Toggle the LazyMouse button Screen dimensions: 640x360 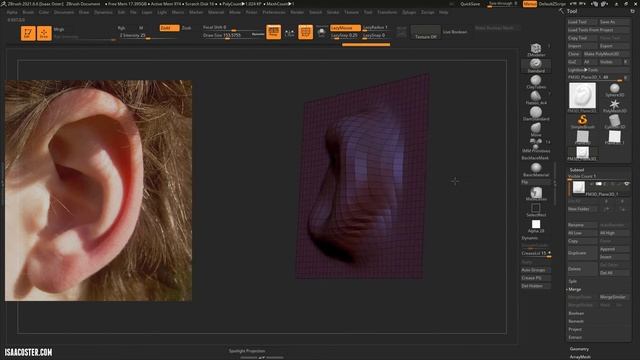click(x=345, y=28)
